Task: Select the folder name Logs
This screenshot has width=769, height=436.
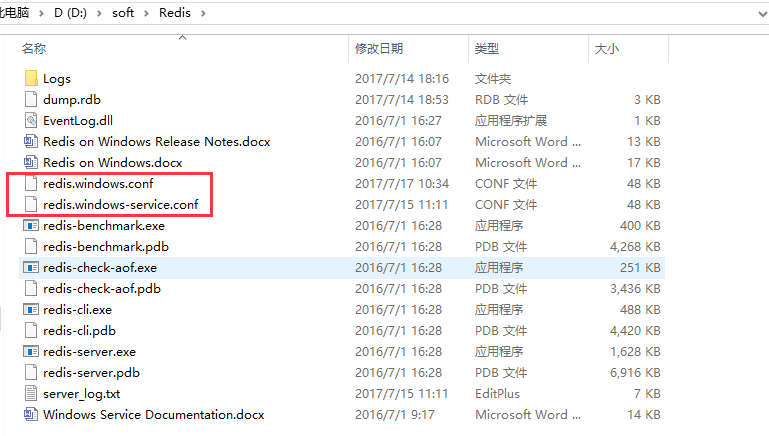Action: pos(57,78)
